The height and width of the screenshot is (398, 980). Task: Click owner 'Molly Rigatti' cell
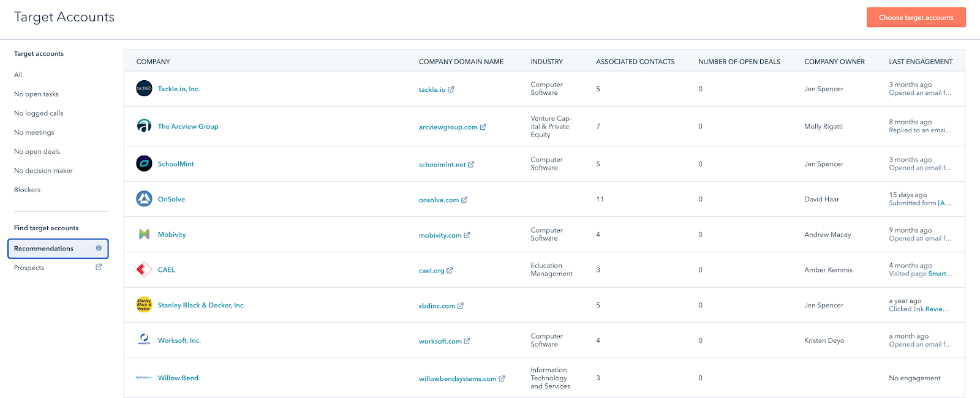click(x=823, y=126)
